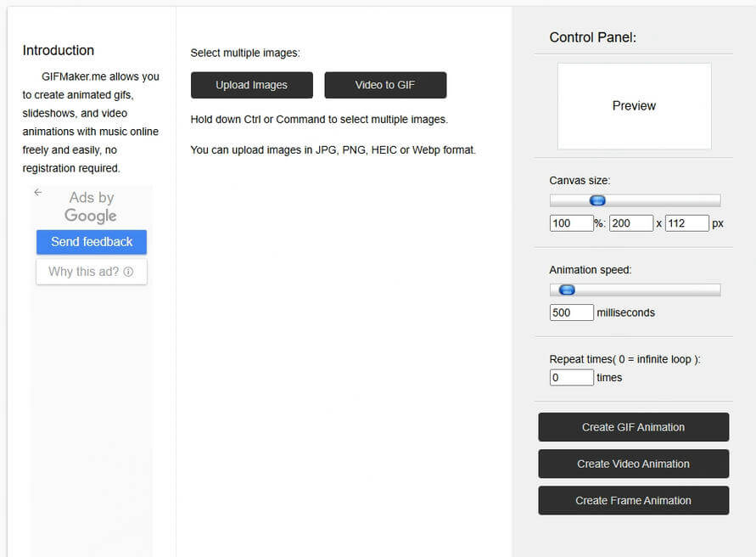
Task: Click the info icon beside Why this ad
Action: 128,272
